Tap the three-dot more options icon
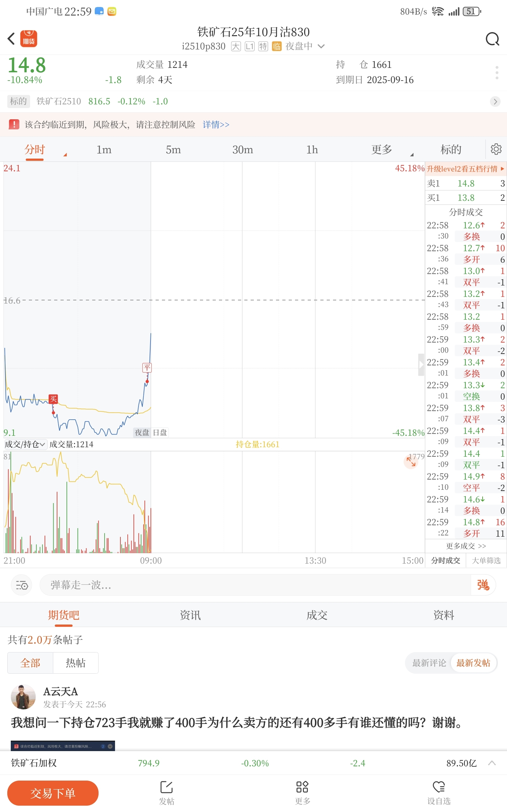 tap(497, 72)
